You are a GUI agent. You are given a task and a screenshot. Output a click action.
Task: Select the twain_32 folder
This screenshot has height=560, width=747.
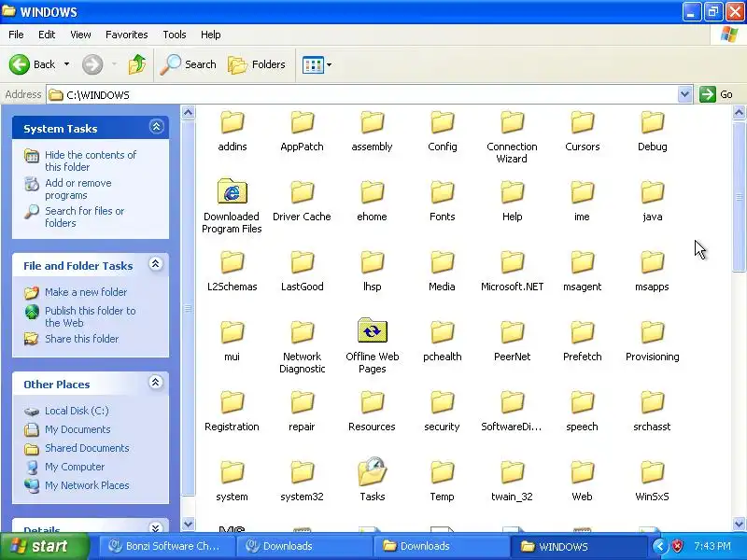(512, 481)
